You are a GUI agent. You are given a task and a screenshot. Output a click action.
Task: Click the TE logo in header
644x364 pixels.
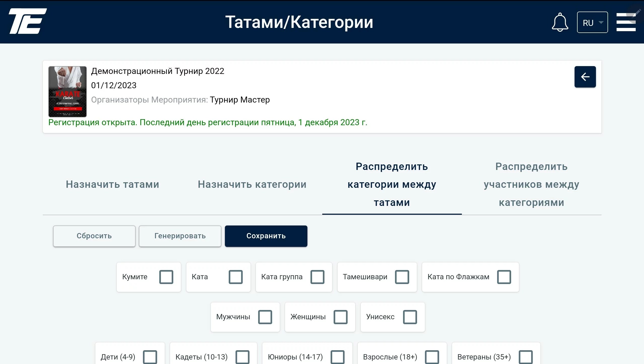coord(28,21)
